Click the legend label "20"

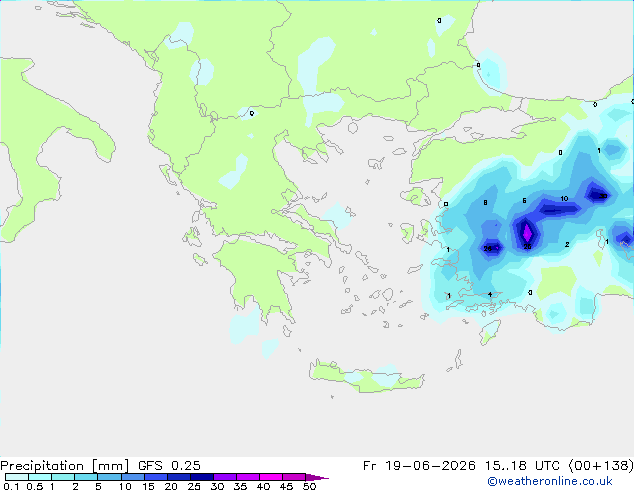[x=171, y=486]
